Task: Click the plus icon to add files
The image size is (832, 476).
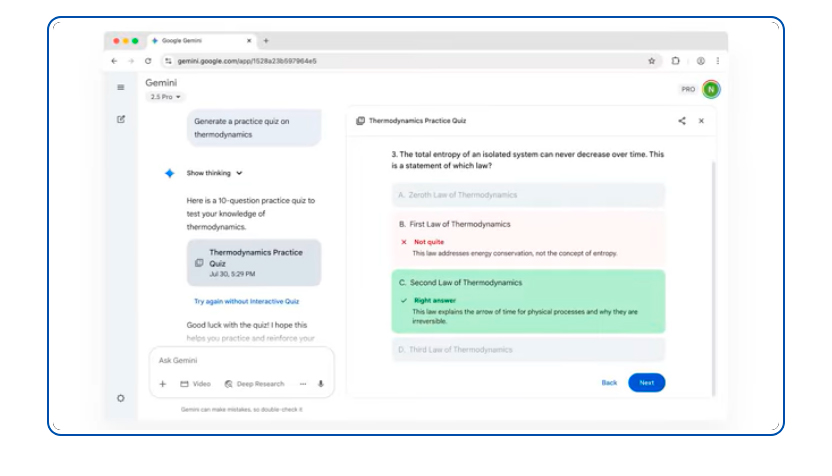Action: tap(163, 384)
